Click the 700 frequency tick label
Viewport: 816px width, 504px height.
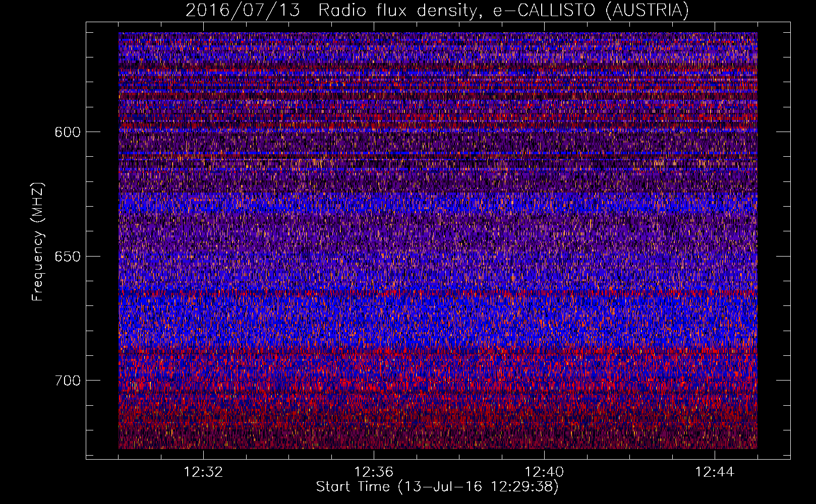(68, 380)
